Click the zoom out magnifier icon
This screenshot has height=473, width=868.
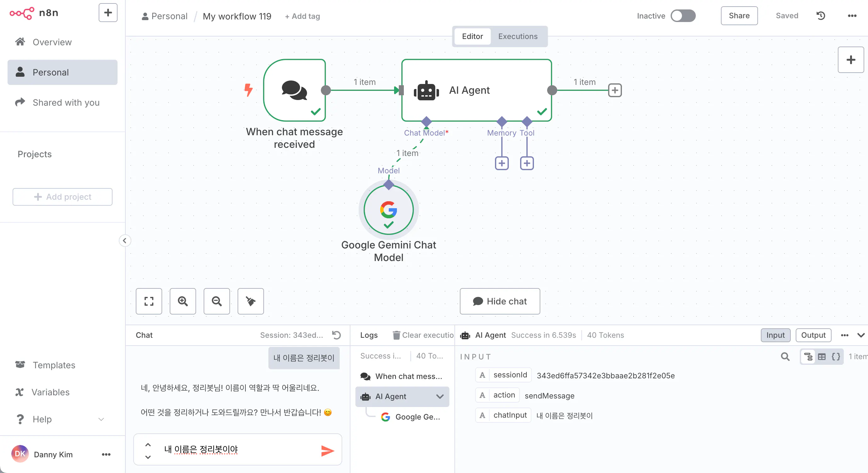[217, 301]
